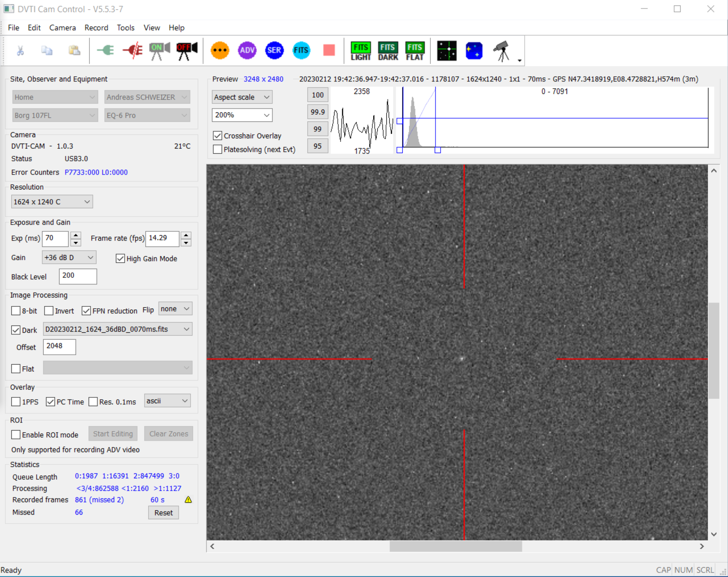Click the camera OFF tripod icon
The width and height of the screenshot is (728, 577).
[x=187, y=51]
